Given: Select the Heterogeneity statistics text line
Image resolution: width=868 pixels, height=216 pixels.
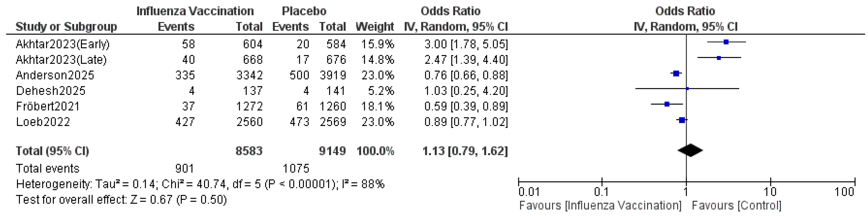Looking at the screenshot, I should [x=200, y=184].
